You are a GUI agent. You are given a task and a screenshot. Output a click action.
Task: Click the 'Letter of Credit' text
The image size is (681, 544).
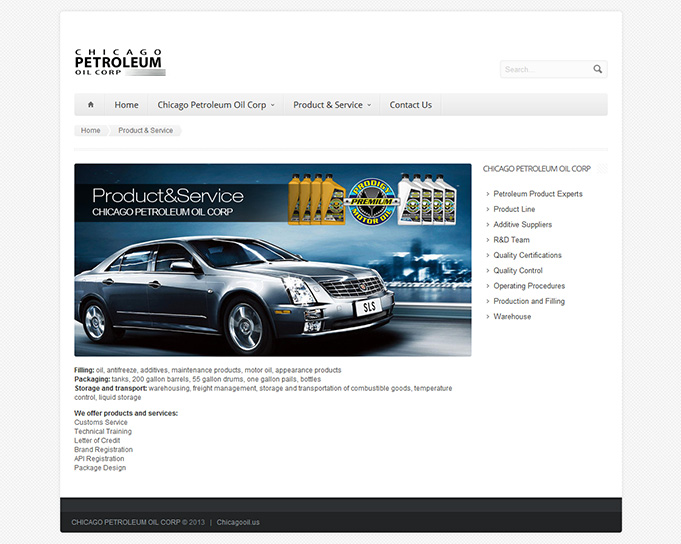pos(97,441)
